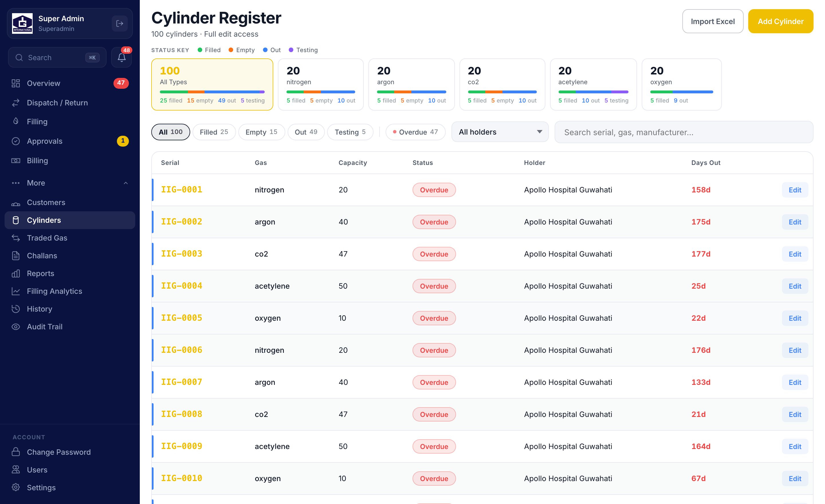825x504 pixels.
Task: Open serial link IIG-0009
Action: 182,446
